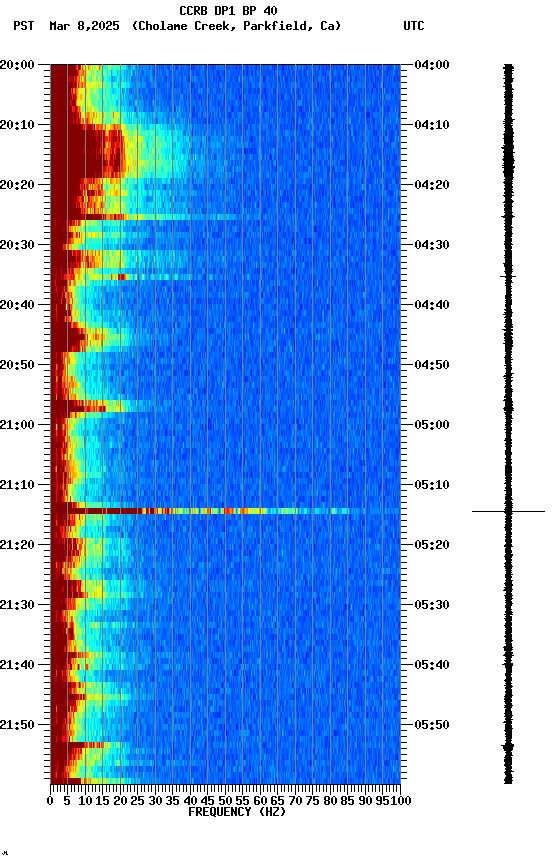Click the 21:30 PST time label

[17, 606]
